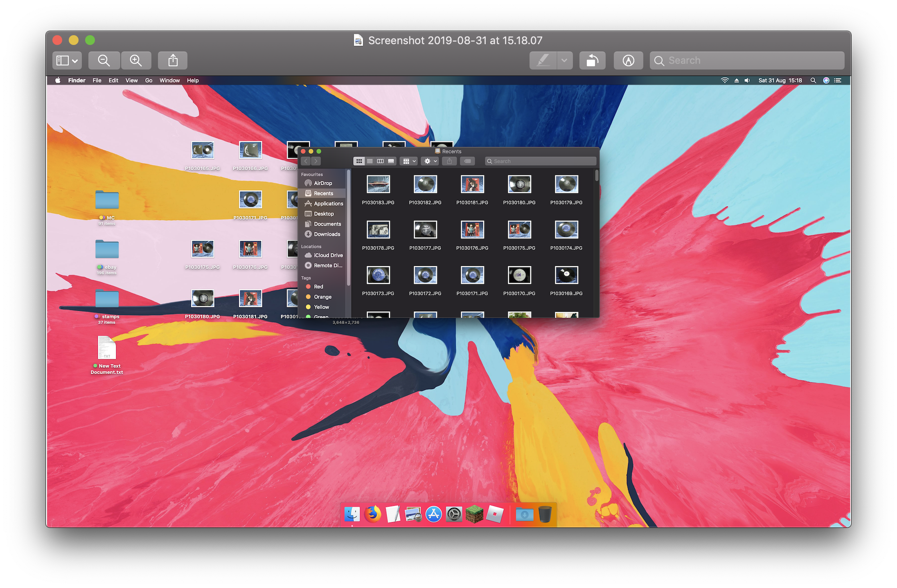
Task: Select the MC folder on desktop
Action: [x=107, y=200]
